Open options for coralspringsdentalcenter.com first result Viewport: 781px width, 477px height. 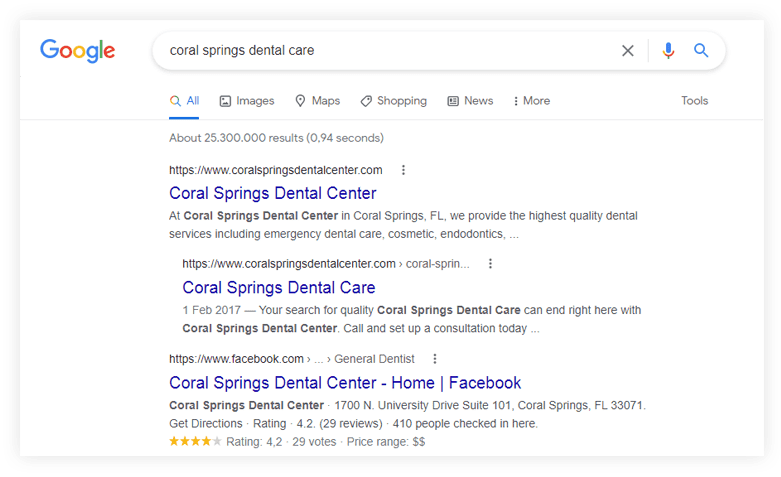(x=403, y=170)
